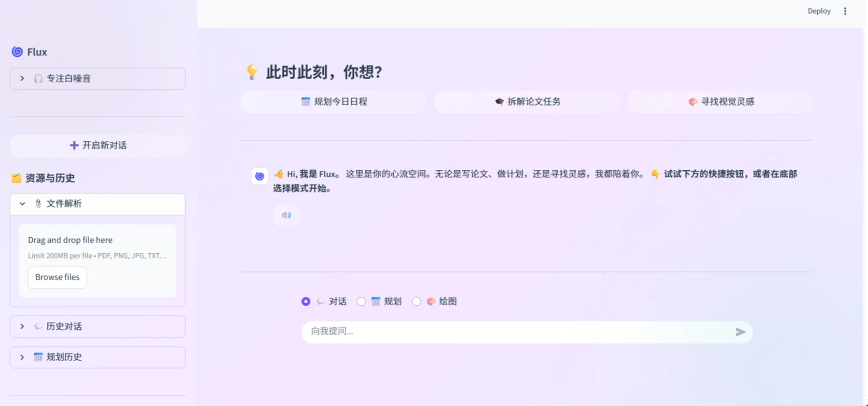Viewport: 868px width, 406px height.
Task: Click the Deploy button in header
Action: click(x=819, y=11)
